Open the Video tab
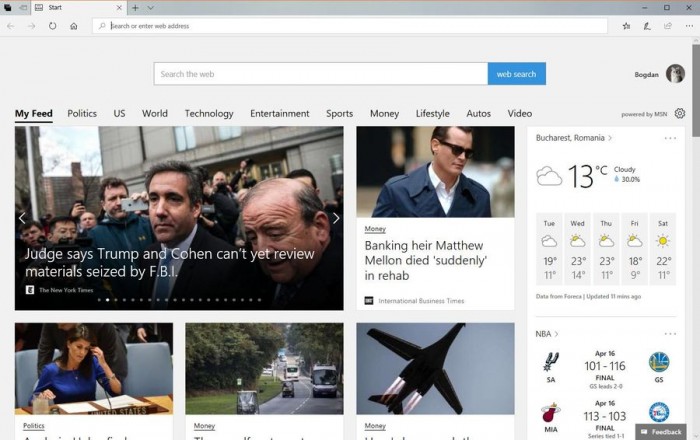The height and width of the screenshot is (440, 700). click(x=520, y=113)
